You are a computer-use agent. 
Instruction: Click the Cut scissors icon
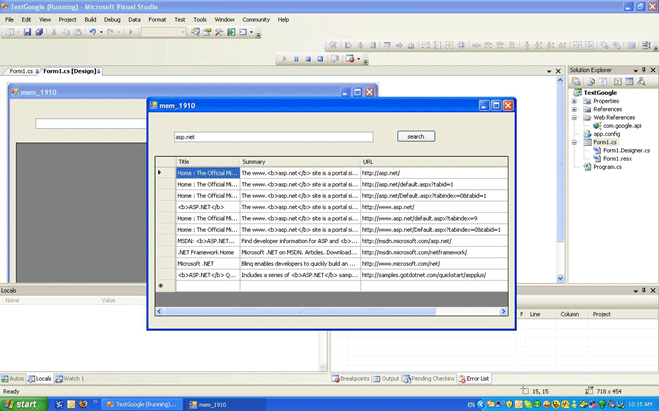pyautogui.click(x=54, y=32)
